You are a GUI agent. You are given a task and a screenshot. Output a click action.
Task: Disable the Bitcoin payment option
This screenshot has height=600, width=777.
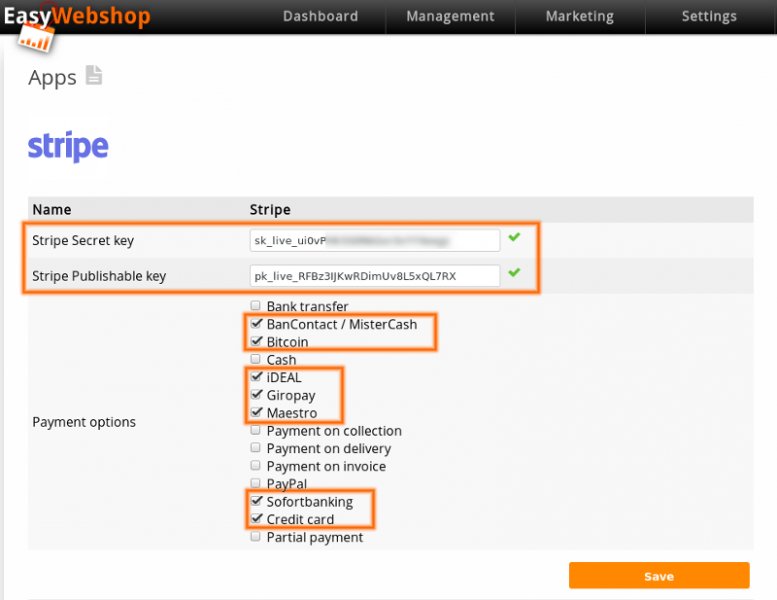tap(256, 342)
